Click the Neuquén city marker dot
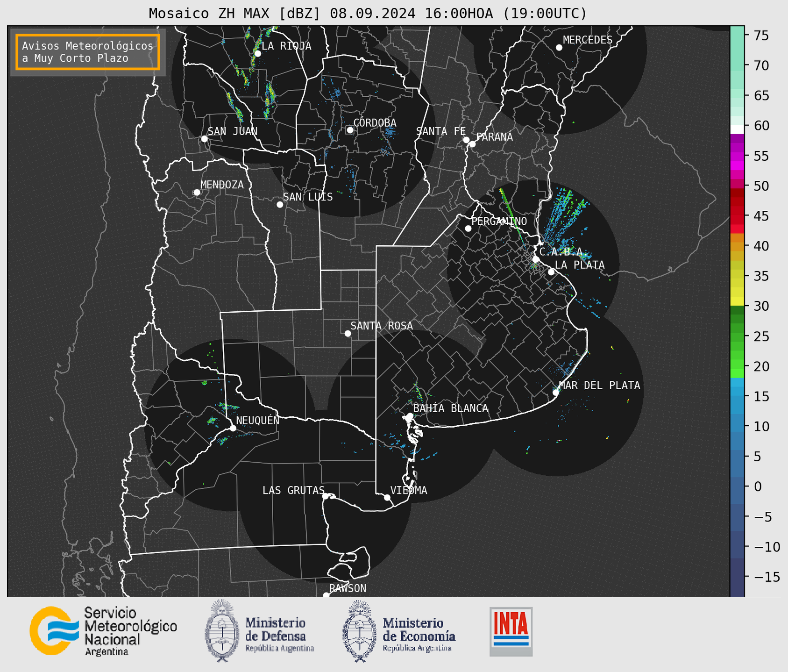 [233, 428]
